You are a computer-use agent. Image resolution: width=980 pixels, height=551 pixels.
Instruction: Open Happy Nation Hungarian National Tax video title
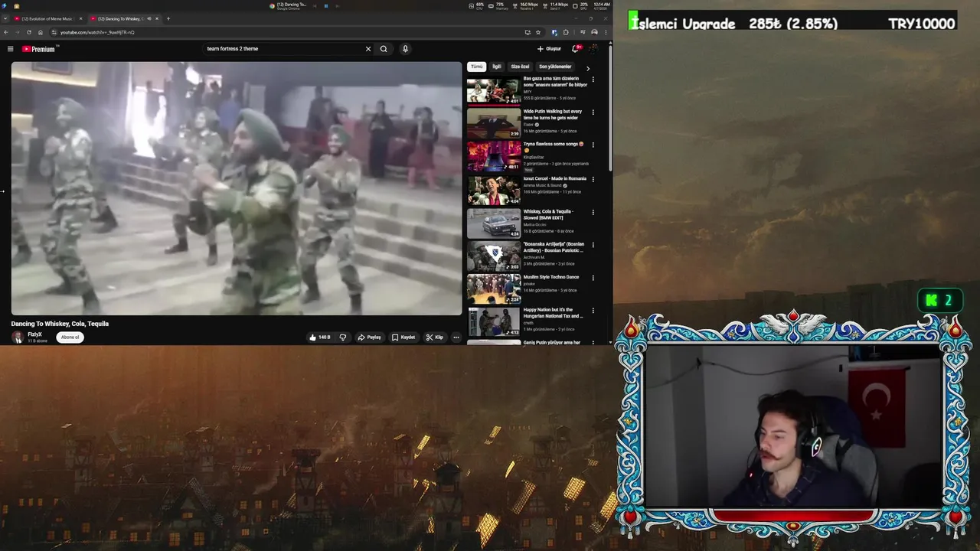point(553,312)
